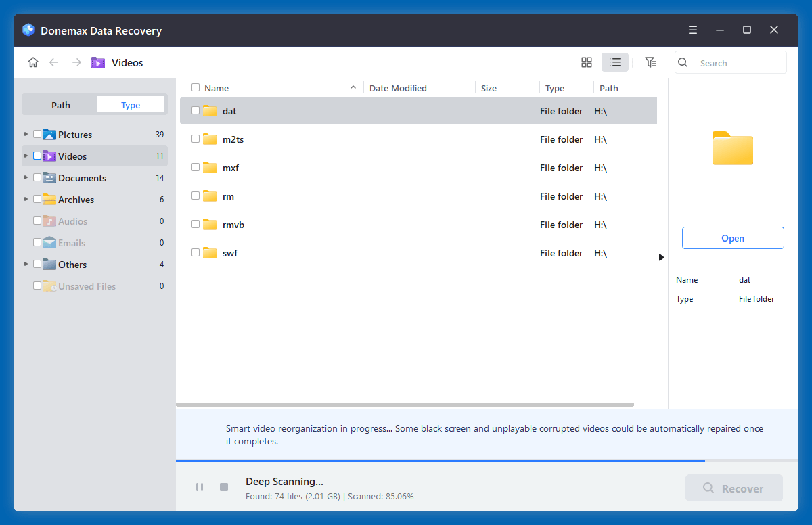Image resolution: width=812 pixels, height=525 pixels.
Task: Expand the Others tree item
Action: 25,264
